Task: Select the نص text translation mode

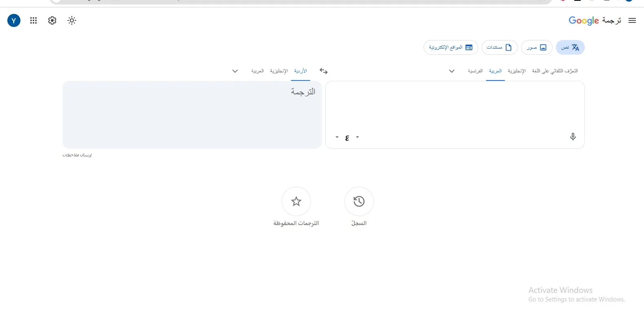Action: pyautogui.click(x=570, y=47)
